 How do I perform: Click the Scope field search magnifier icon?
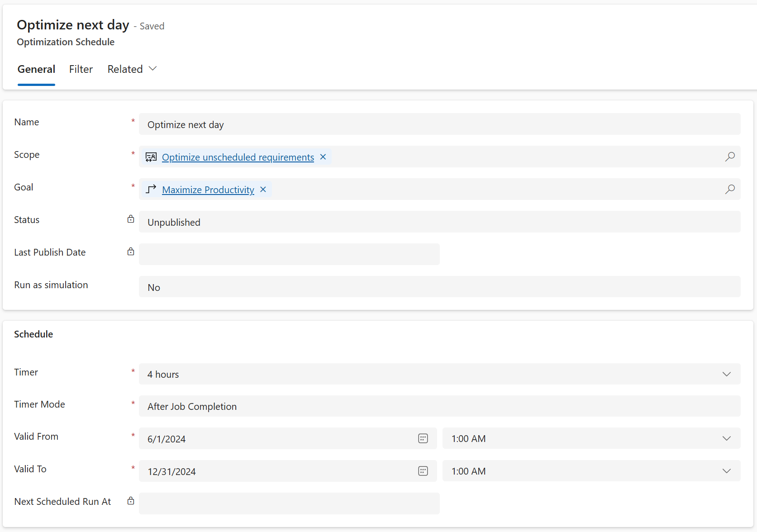point(729,157)
